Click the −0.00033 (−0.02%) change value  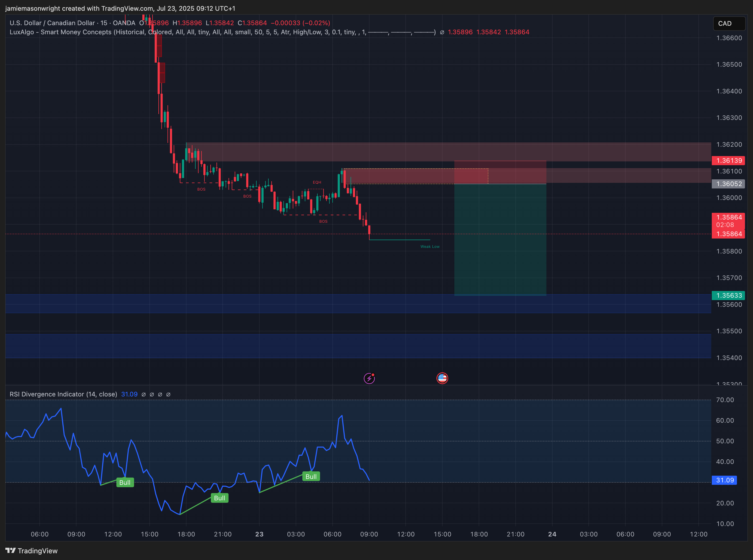300,23
